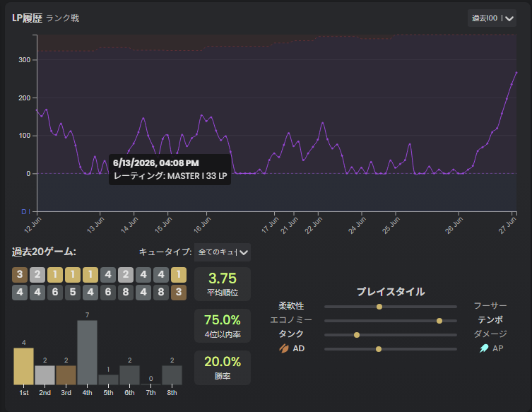The height and width of the screenshot is (412, 532).
Task: Adjust the タンク to ダメージ playstyle slider
Action: point(391,335)
